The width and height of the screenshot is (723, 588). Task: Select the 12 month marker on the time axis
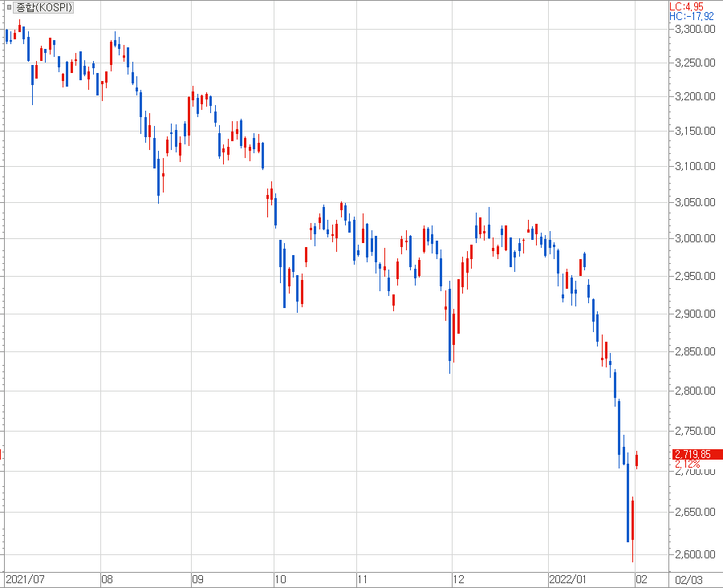coord(457,578)
